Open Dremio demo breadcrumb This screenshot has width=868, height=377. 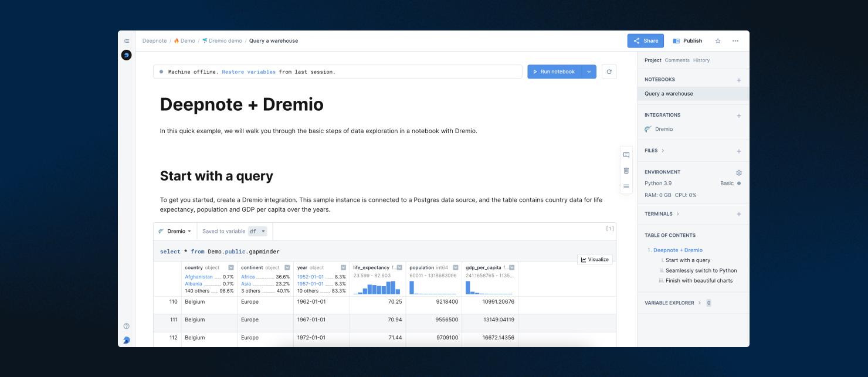[222, 41]
